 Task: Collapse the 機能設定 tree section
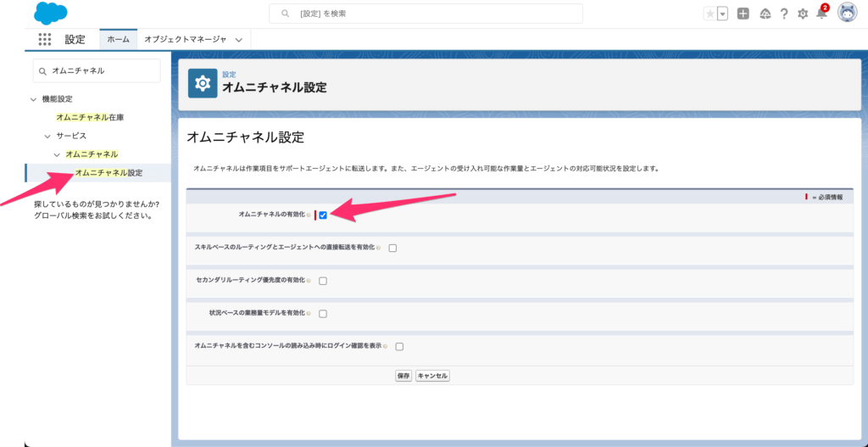pyautogui.click(x=34, y=99)
